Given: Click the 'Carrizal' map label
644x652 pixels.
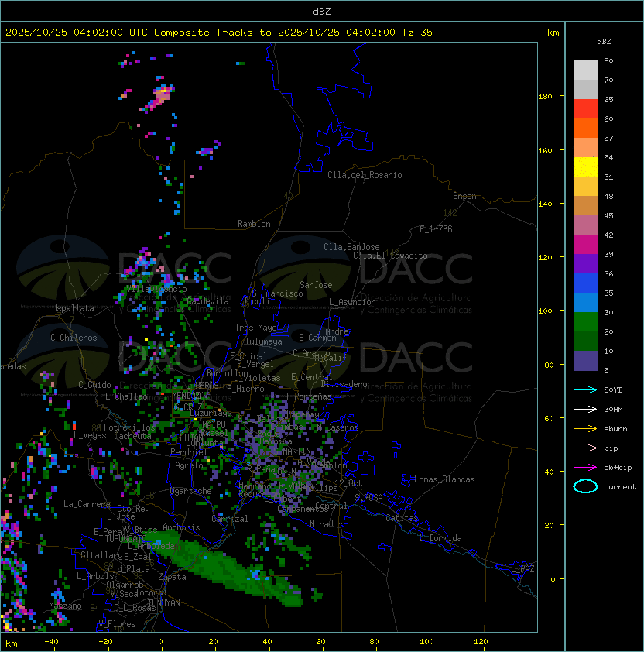Looking at the screenshot, I should coord(230,519).
